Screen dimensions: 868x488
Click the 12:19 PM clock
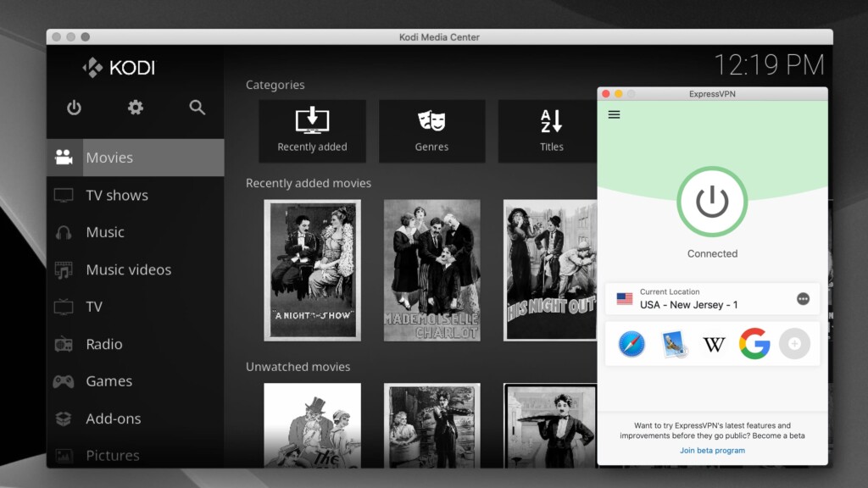pyautogui.click(x=770, y=65)
